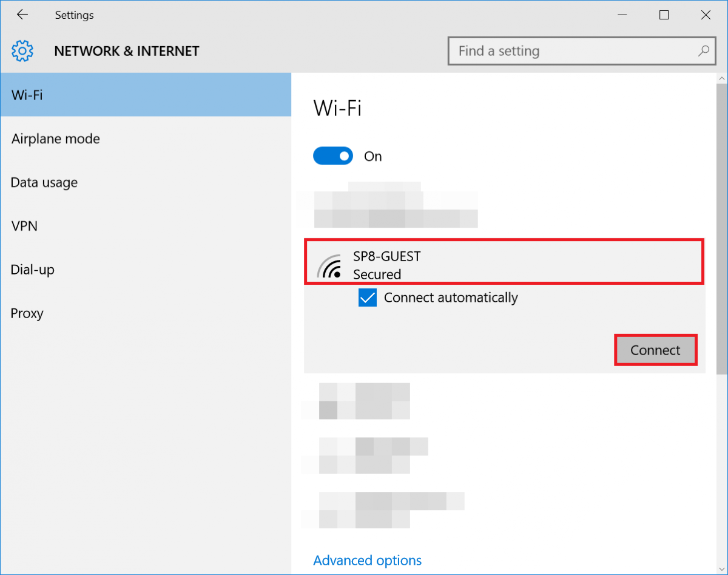Click the search magnifier icon
Image resolution: width=728 pixels, height=575 pixels.
pos(703,51)
